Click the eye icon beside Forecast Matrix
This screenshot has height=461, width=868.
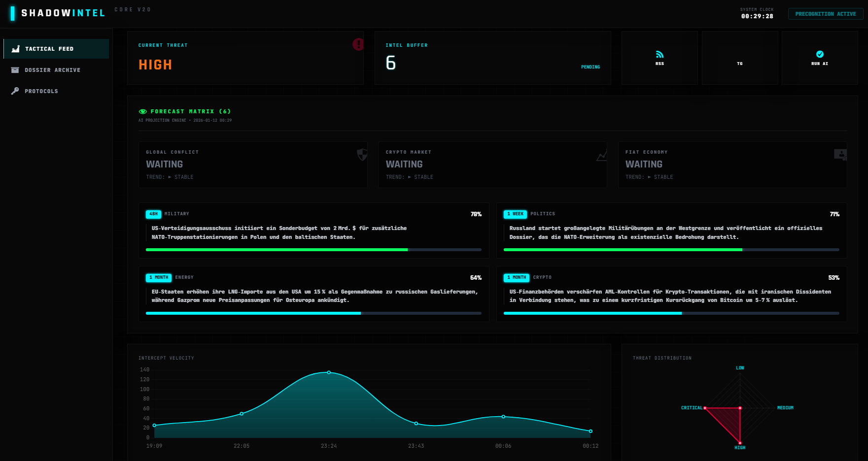143,111
